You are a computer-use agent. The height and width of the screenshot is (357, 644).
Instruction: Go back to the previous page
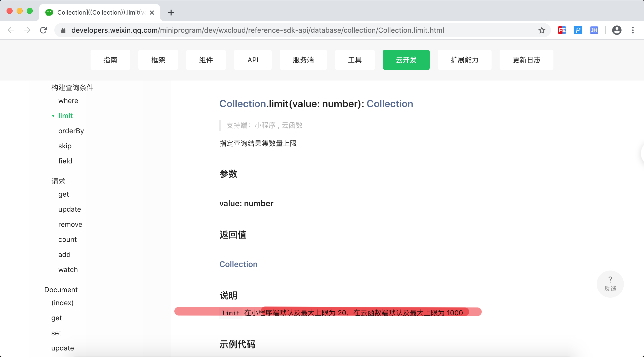pos(11,30)
